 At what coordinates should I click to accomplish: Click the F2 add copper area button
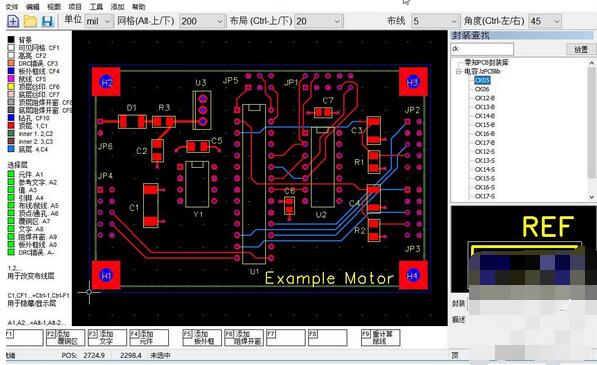coord(65,338)
